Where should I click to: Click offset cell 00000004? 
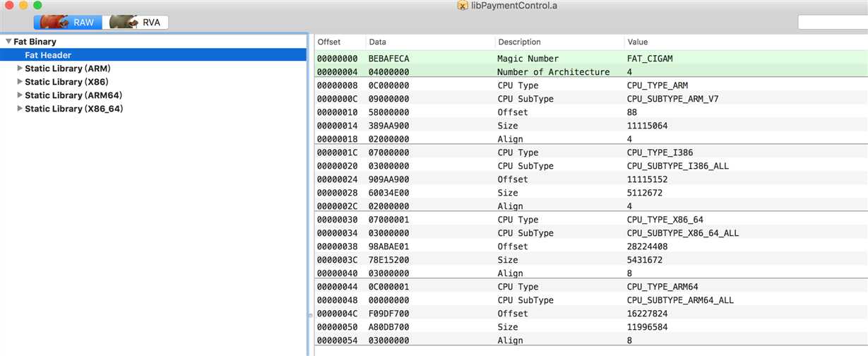(x=337, y=72)
